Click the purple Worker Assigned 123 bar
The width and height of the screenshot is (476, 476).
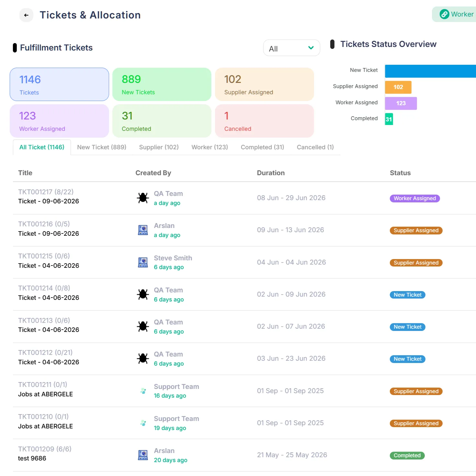point(401,103)
